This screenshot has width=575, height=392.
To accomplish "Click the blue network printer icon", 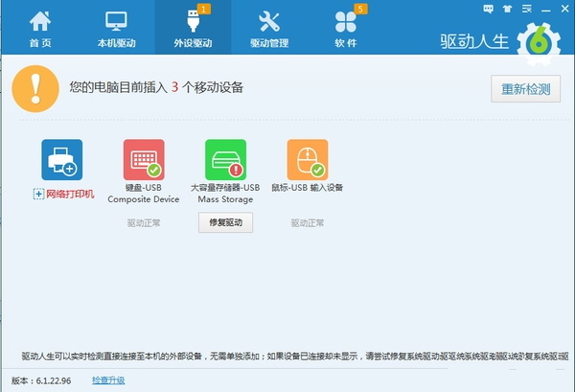I will (62, 159).
